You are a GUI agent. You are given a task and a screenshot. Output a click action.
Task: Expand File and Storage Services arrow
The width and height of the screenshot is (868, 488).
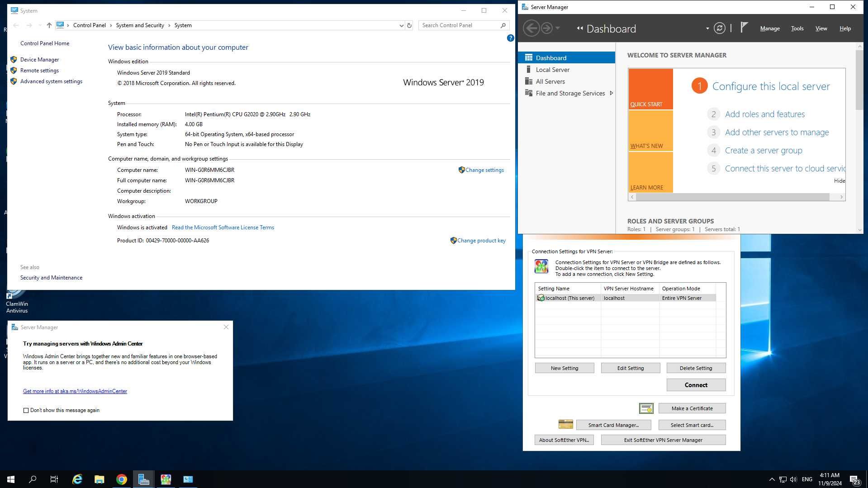pyautogui.click(x=612, y=93)
